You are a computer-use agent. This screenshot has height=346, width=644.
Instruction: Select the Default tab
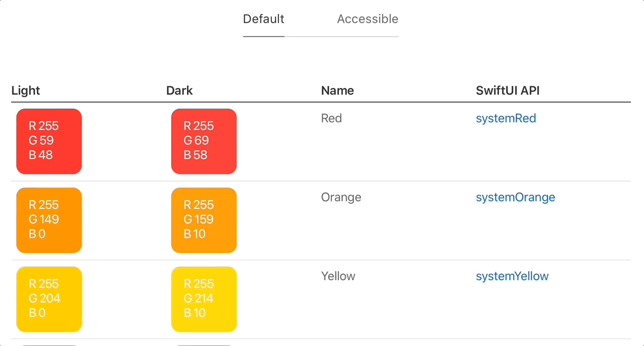coord(263,19)
